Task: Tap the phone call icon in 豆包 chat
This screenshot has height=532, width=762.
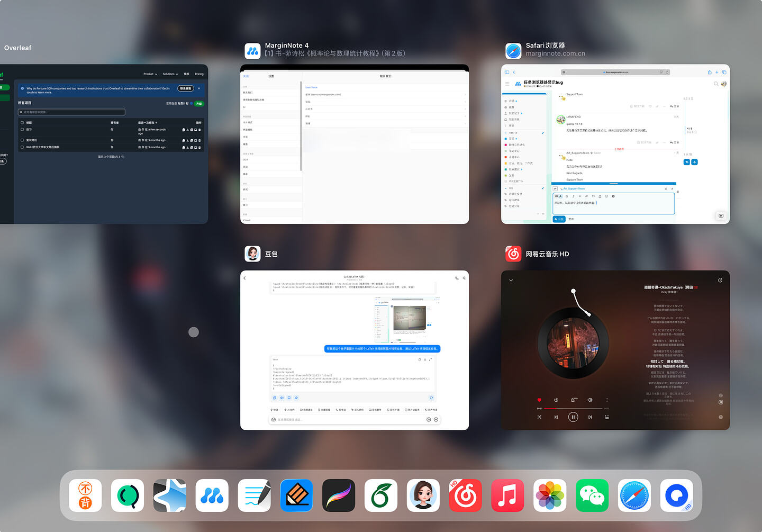Action: pos(457,278)
